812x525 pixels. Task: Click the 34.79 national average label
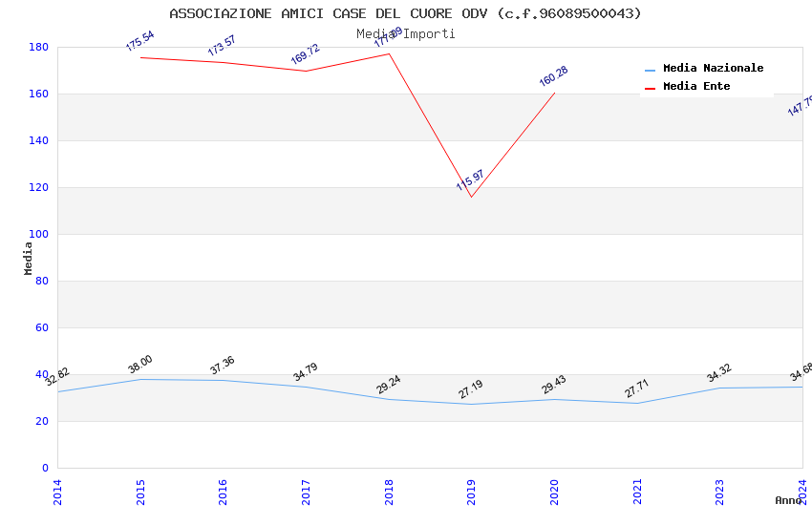pos(305,372)
